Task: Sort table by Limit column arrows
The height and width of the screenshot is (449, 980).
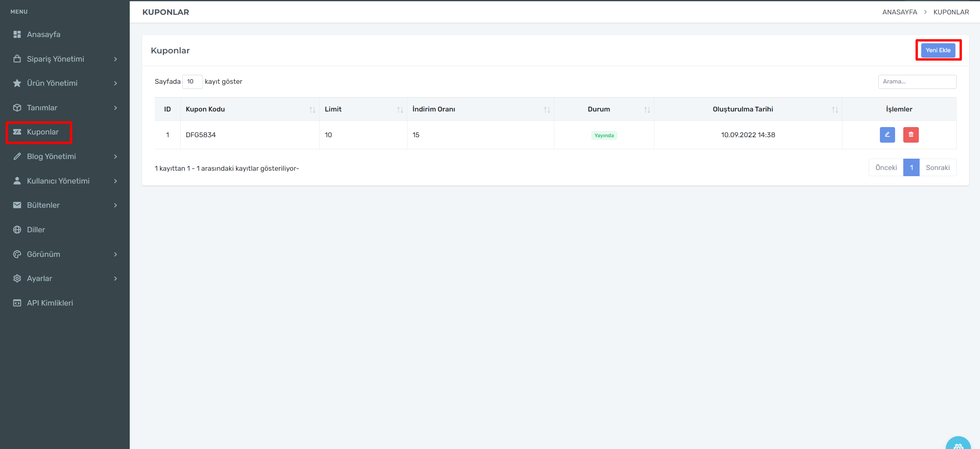Action: click(x=400, y=110)
